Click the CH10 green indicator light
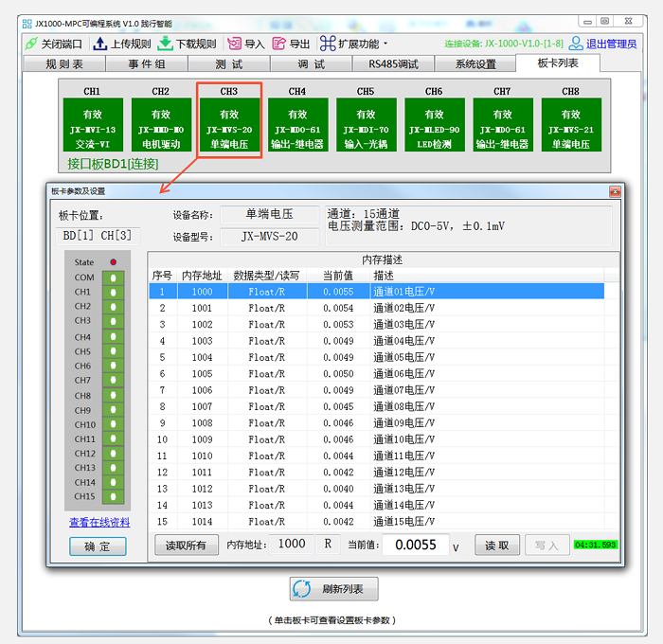This screenshot has height=644, width=663. (113, 424)
